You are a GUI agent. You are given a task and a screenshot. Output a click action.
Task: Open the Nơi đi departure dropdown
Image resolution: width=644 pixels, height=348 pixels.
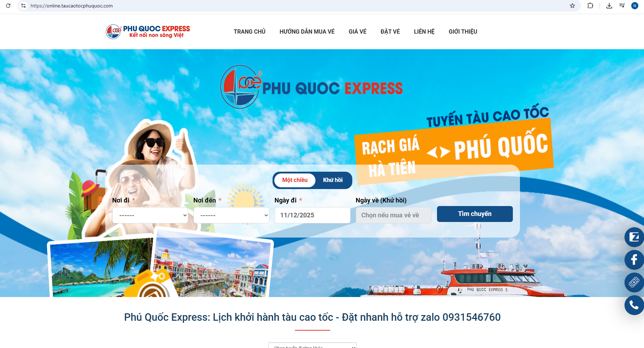[x=150, y=215]
